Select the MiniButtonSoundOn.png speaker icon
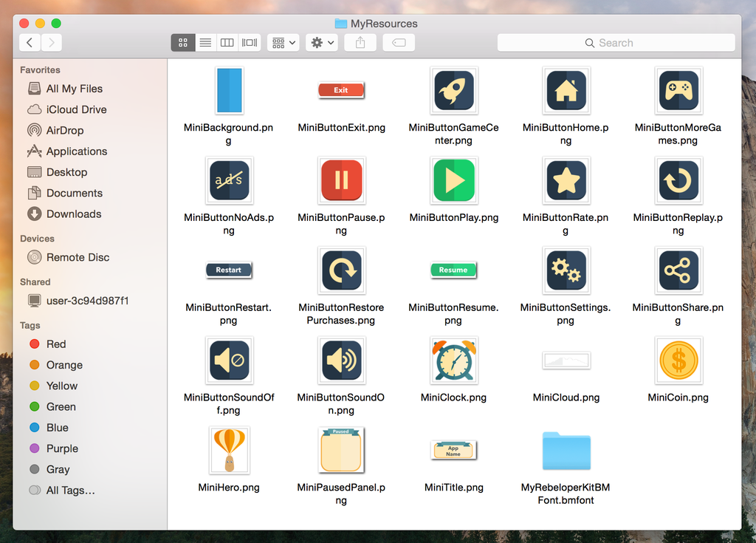 [341, 360]
